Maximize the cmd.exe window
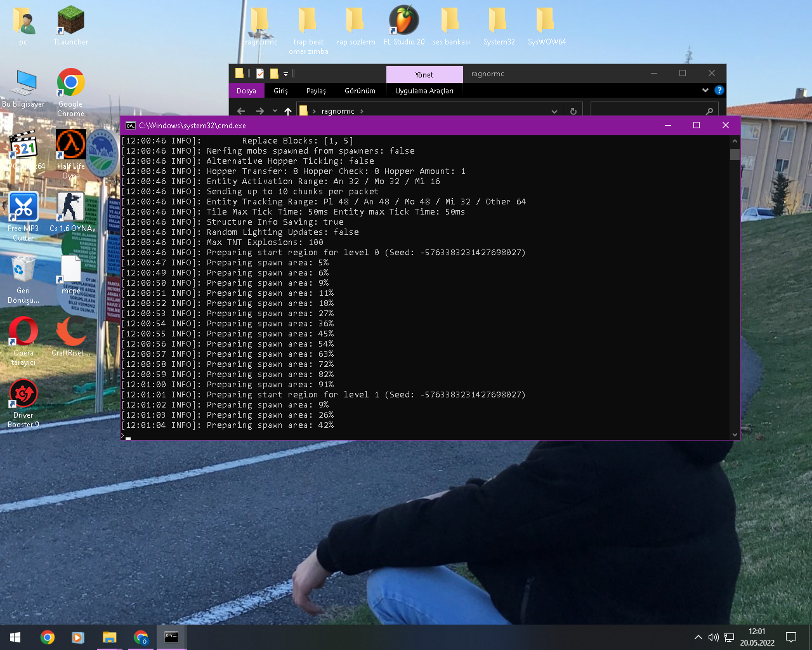The height and width of the screenshot is (650, 812). (x=697, y=125)
